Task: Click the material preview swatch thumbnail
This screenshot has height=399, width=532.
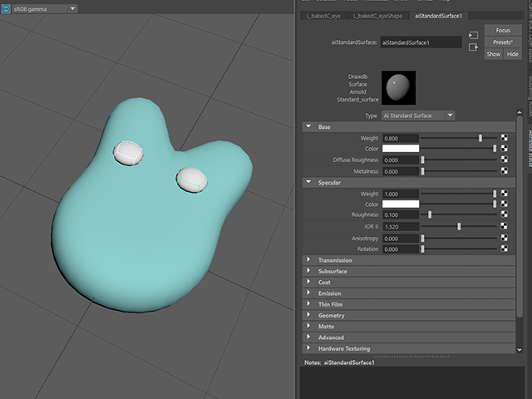Action: coord(398,88)
